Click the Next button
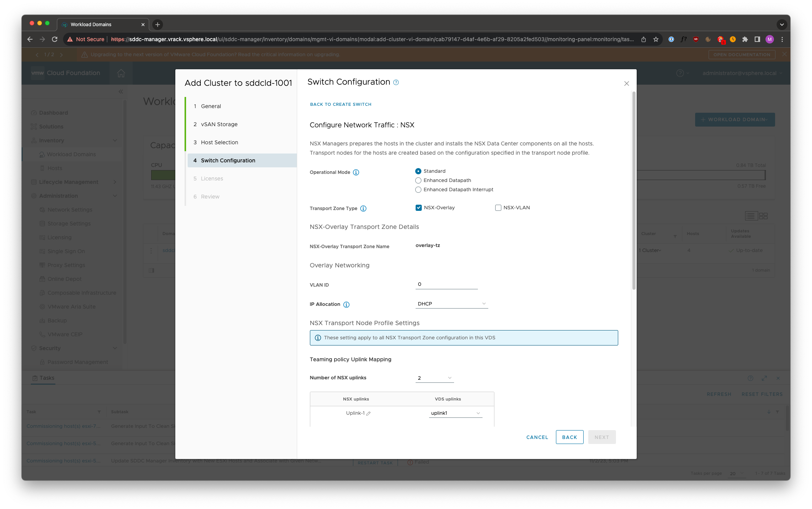Image resolution: width=812 pixels, height=509 pixels. point(602,437)
